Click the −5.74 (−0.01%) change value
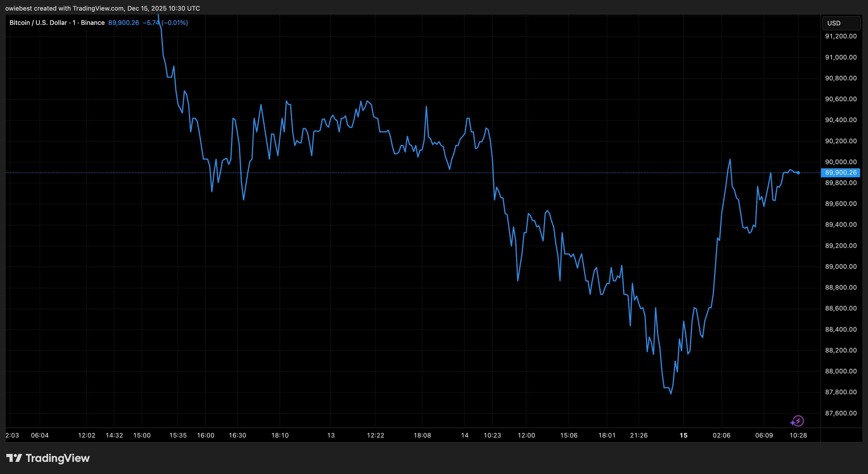 click(165, 22)
